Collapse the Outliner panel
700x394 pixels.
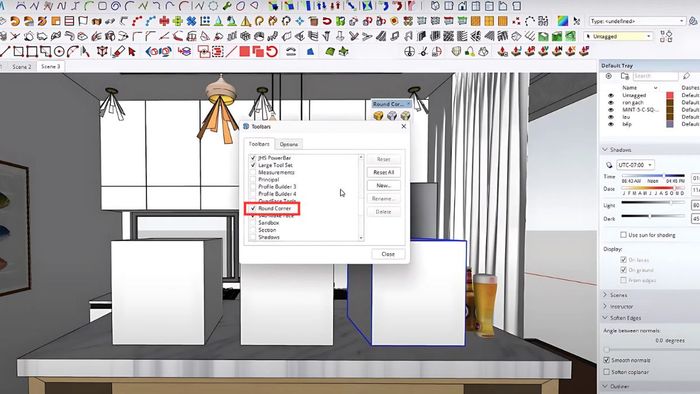[x=605, y=386]
